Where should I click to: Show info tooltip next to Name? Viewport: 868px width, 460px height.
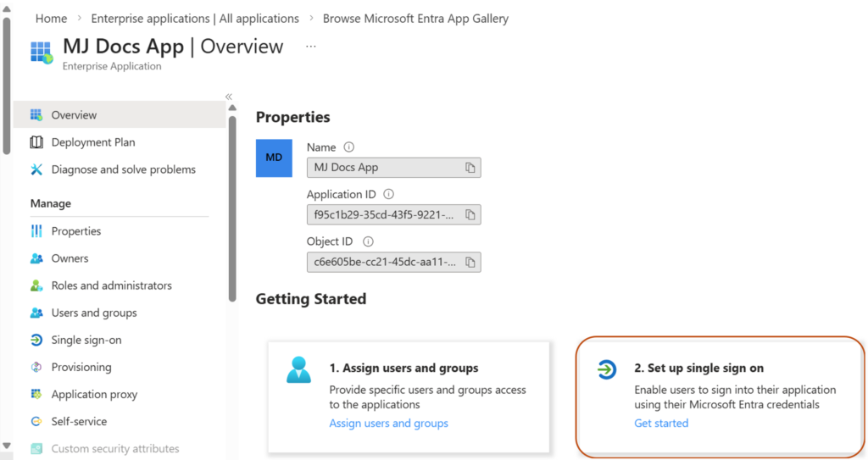(349, 147)
